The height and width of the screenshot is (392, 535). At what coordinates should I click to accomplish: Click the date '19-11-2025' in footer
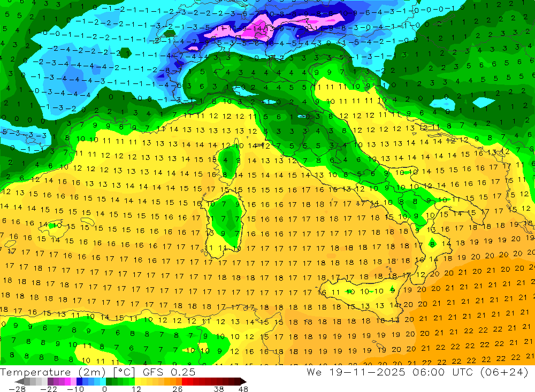pos(367,372)
